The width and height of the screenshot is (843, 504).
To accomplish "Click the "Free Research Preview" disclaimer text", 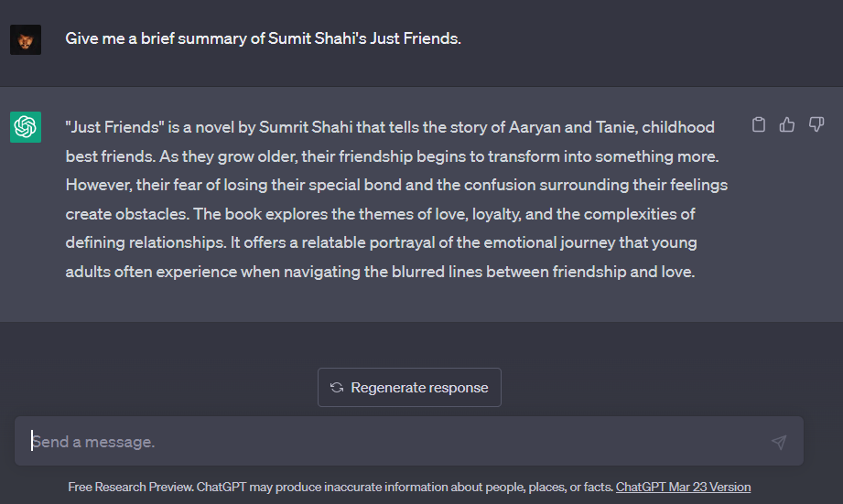I will [131, 487].
